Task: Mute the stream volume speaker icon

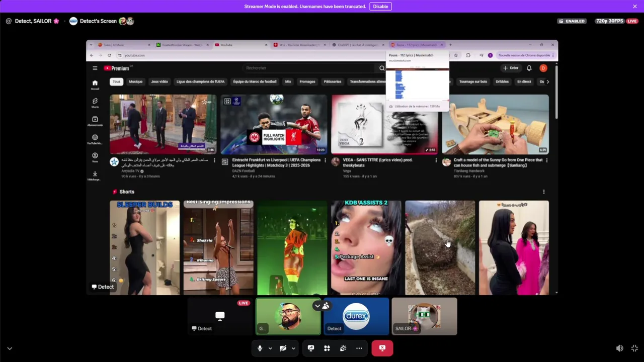Action: pos(619,348)
